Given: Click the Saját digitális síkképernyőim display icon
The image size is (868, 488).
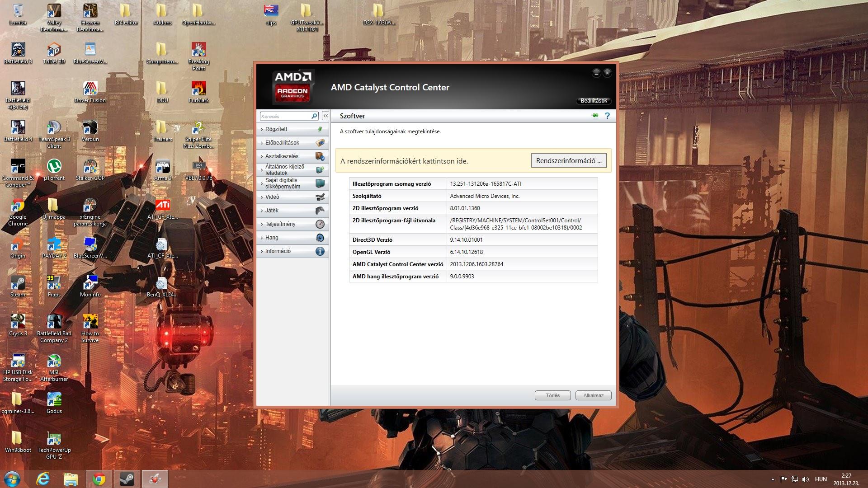Looking at the screenshot, I should tap(320, 183).
